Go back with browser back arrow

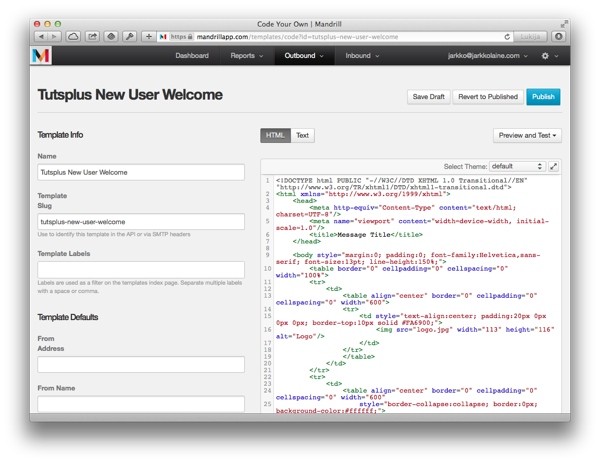[41, 37]
